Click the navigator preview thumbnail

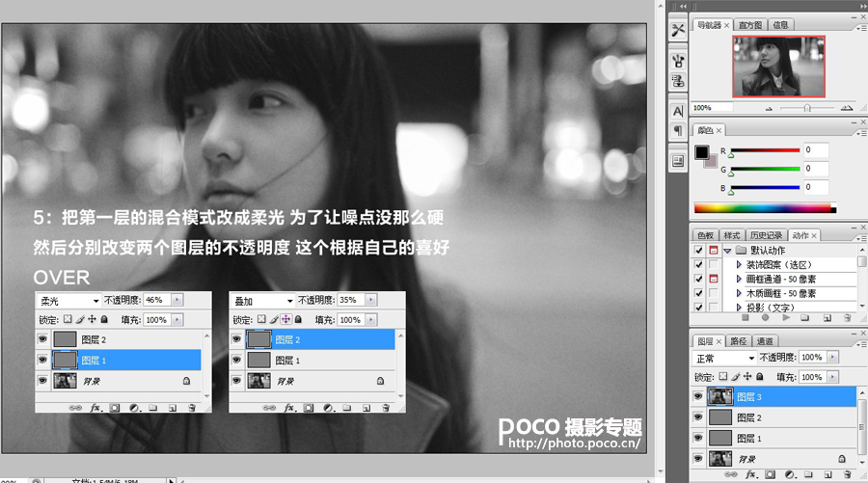point(778,67)
